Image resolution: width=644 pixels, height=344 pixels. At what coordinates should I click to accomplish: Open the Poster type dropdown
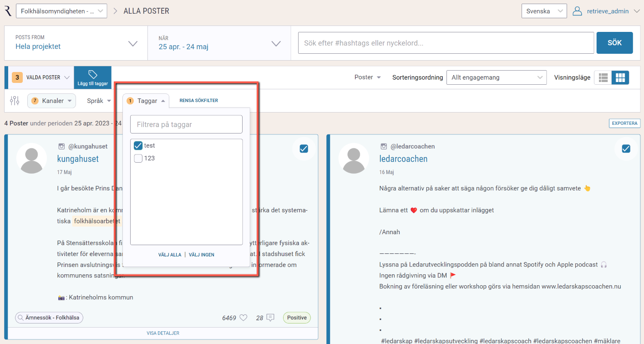tap(368, 77)
